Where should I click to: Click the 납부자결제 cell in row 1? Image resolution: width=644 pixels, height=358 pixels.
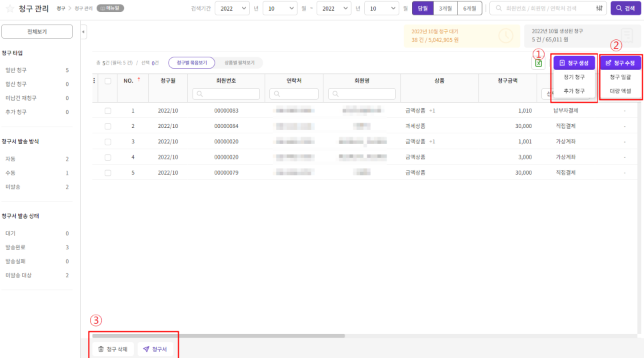click(565, 111)
